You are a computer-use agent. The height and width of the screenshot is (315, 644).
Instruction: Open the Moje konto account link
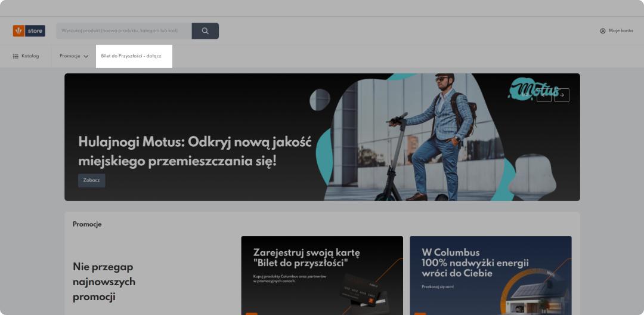[616, 31]
